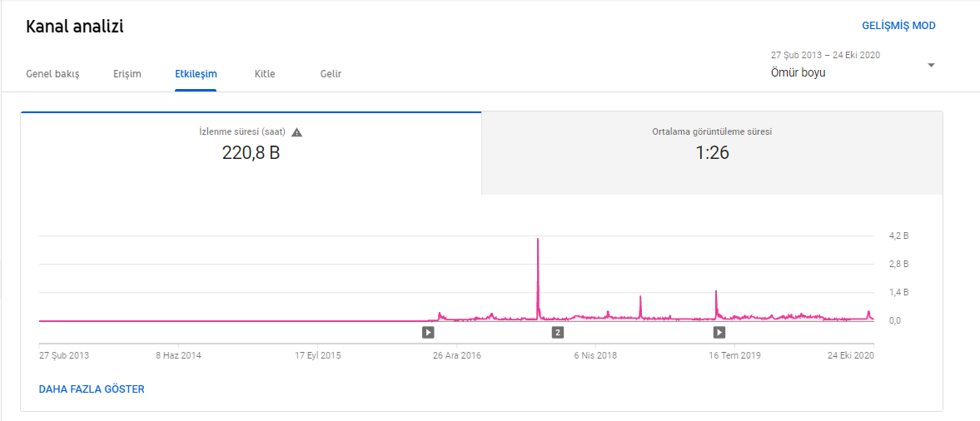The image size is (980, 421).
Task: Go to the Kitle tab
Action: 265,74
